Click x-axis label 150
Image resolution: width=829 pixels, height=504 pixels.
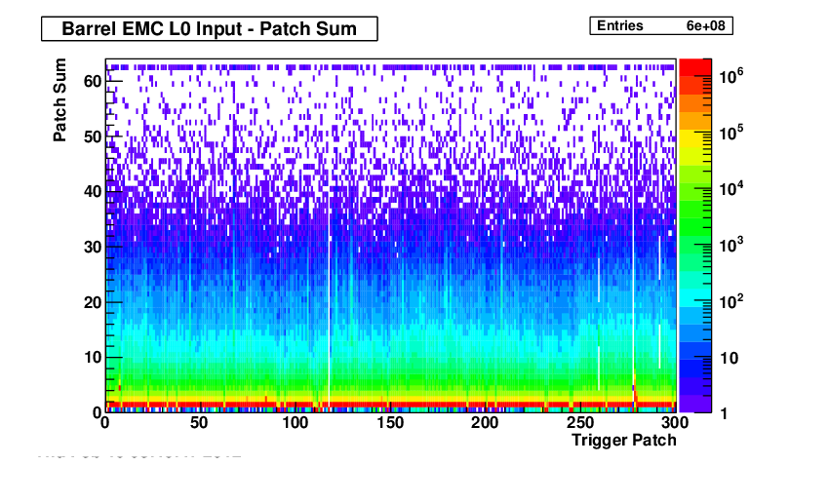pos(390,423)
